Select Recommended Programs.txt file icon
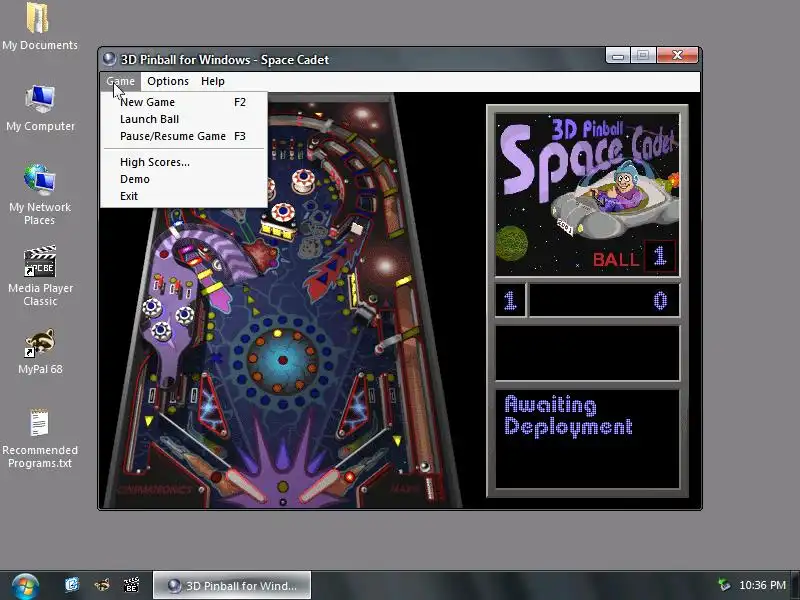 pyautogui.click(x=40, y=438)
